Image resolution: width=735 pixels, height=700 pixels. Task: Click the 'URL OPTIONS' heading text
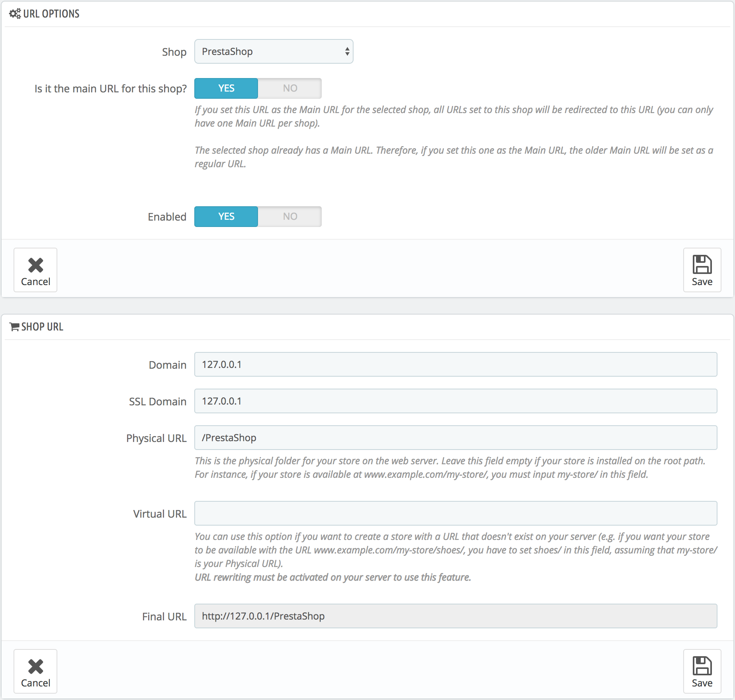coord(51,14)
